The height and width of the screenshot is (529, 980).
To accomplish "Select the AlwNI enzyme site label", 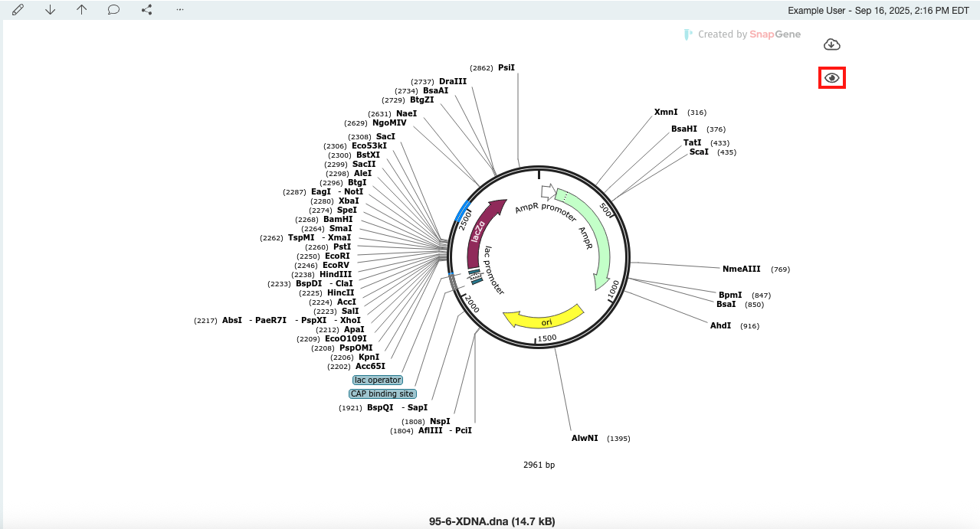I will click(x=585, y=438).
